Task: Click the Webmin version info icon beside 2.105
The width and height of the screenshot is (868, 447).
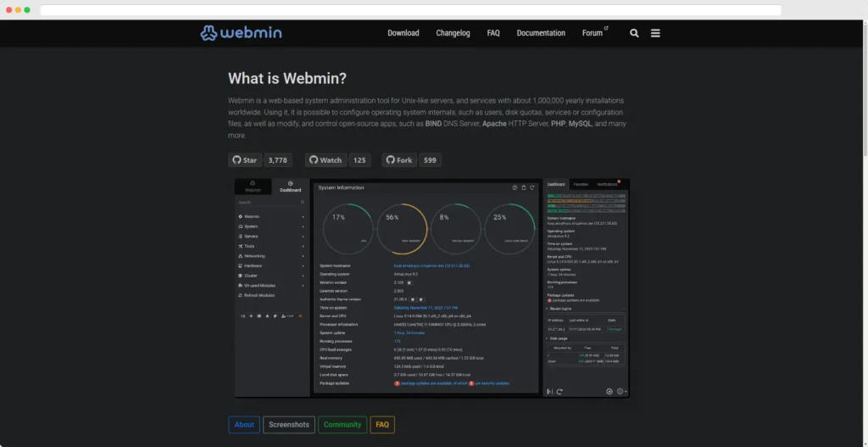Action: (409, 282)
